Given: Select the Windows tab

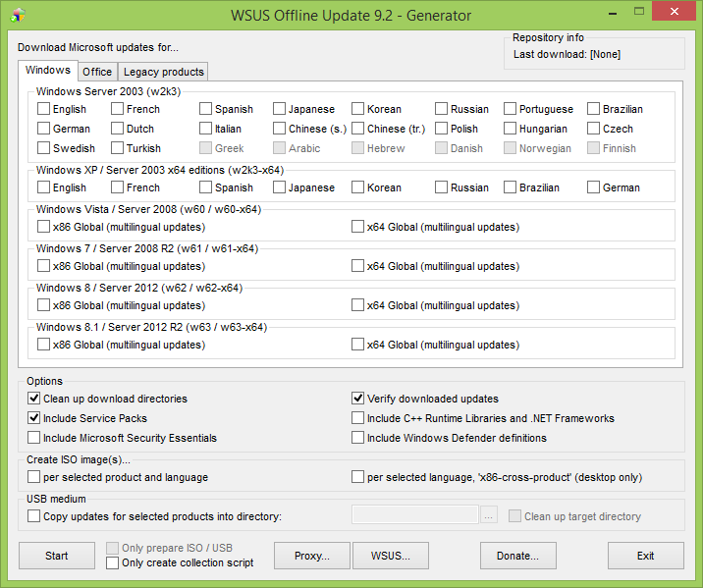Looking at the screenshot, I should click(48, 71).
